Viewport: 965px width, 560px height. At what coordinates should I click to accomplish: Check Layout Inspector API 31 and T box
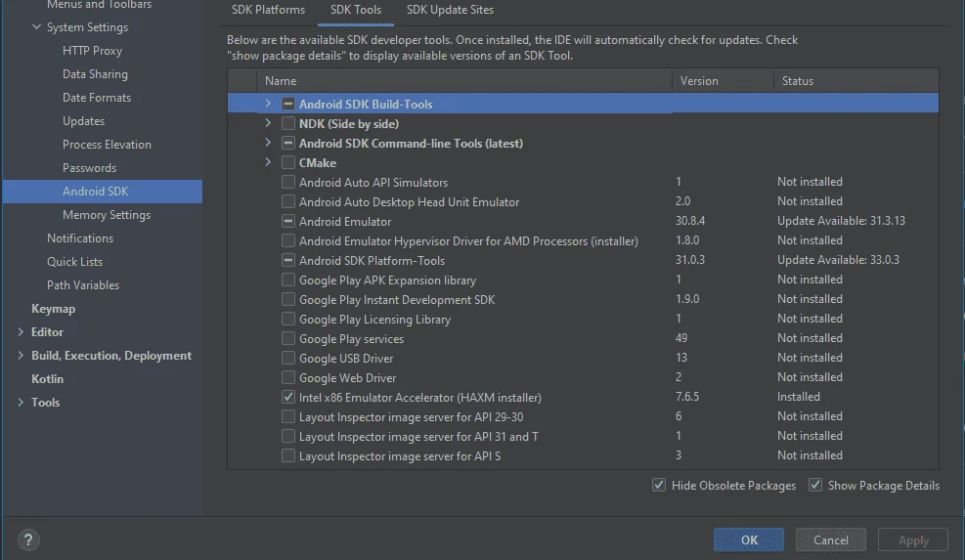pos(288,436)
